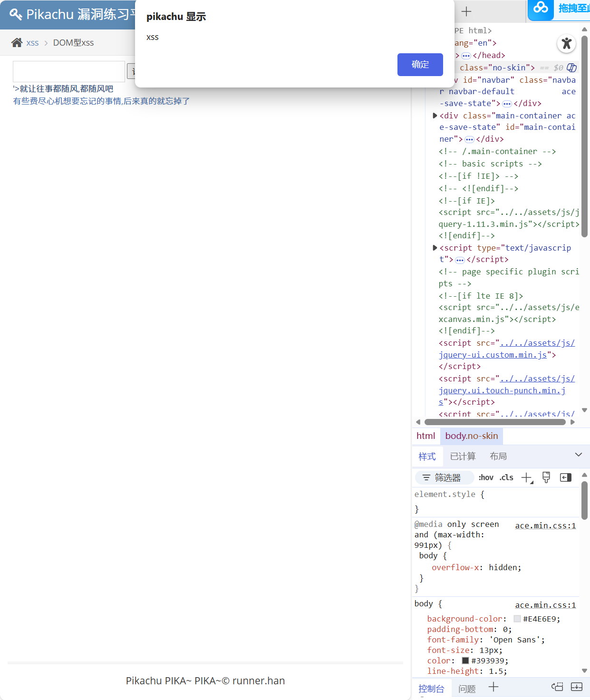Click the DOM tree horizontal scrollbar
590x700 pixels.
coord(495,422)
